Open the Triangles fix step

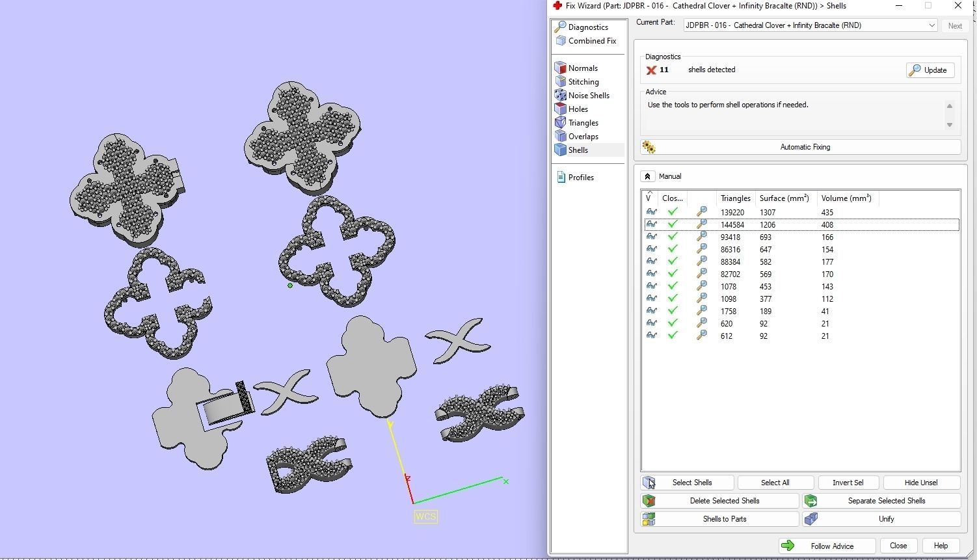click(583, 123)
